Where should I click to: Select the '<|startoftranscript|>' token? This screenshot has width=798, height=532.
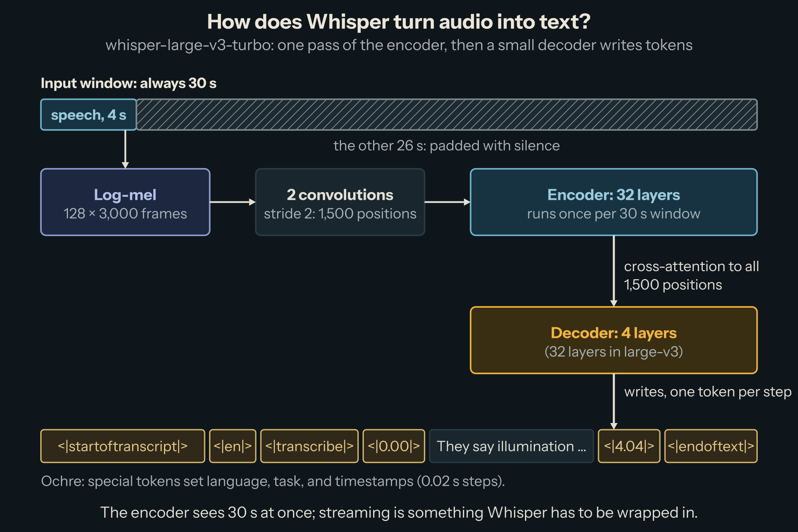(x=123, y=446)
